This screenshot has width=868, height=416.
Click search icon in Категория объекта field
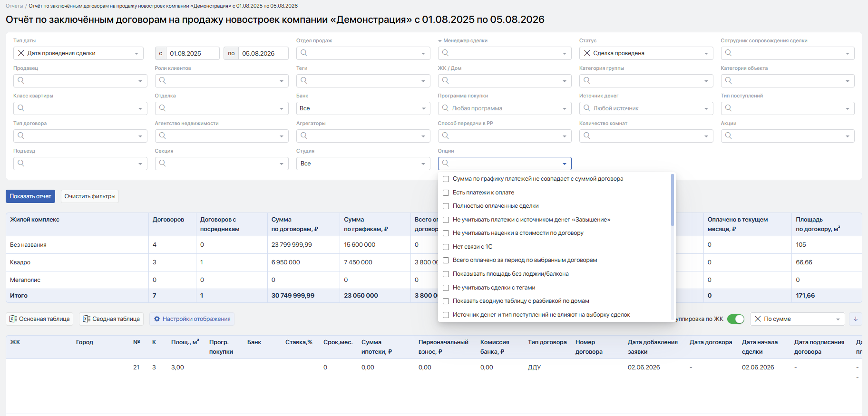click(729, 80)
